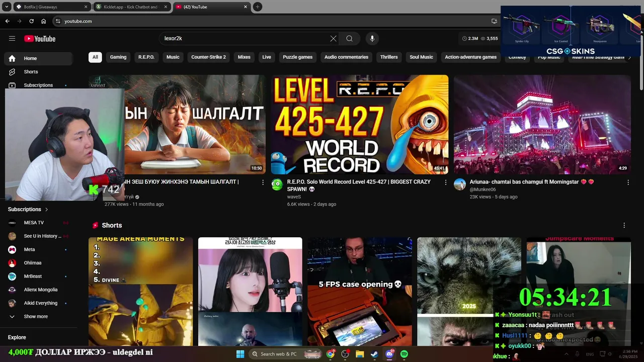644x362 pixels.
Task: Click the browser home button
Action: point(43,21)
